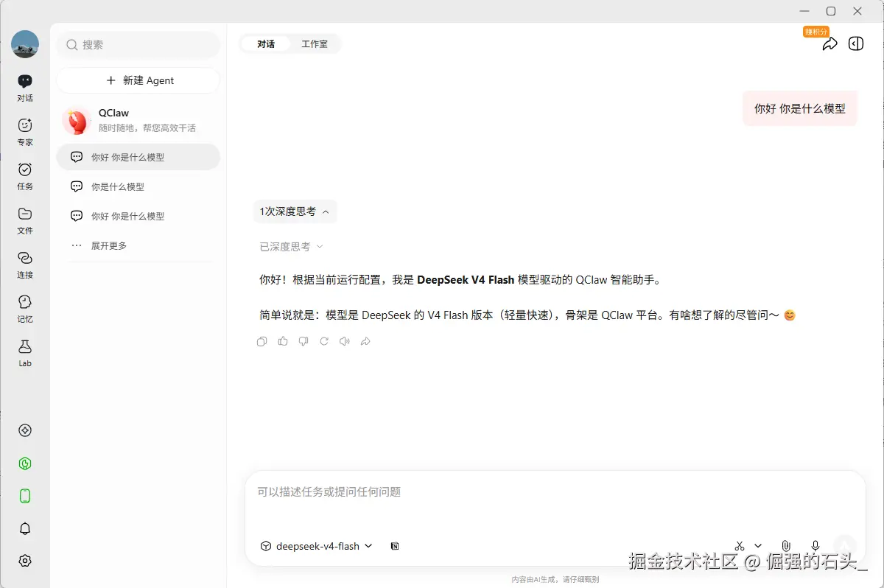Click the 内容由AI生成 disclaimer text

click(555, 579)
